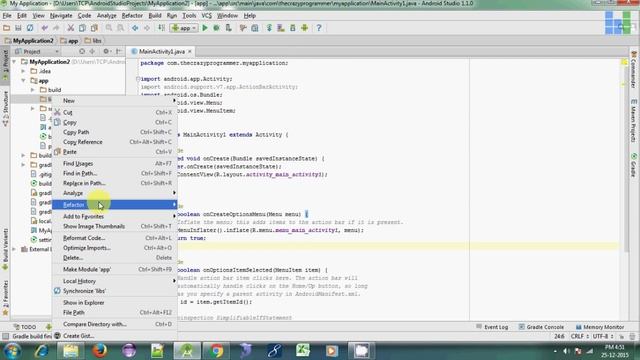Image resolution: width=640 pixels, height=360 pixels.
Task: Select Reformat Code in context menu
Action: pyautogui.click(x=114, y=238)
